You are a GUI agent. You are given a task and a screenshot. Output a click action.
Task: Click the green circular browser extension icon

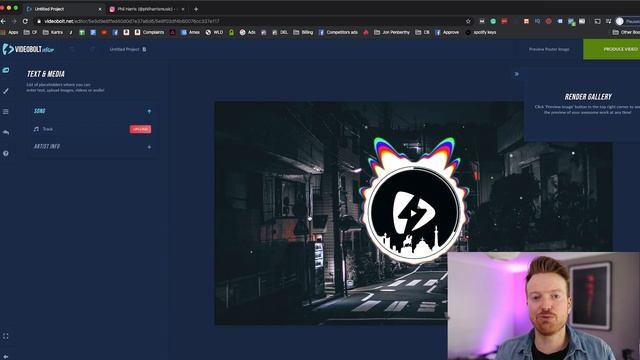[493, 21]
